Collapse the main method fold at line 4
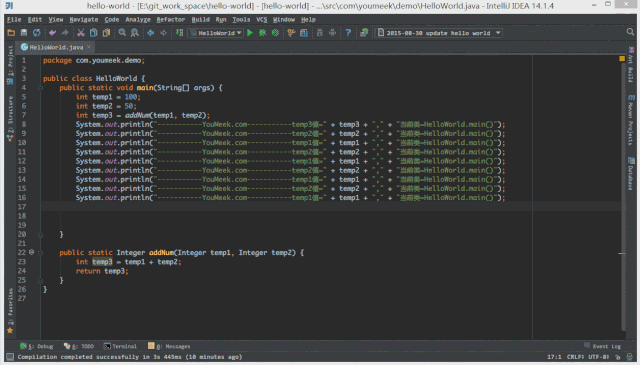This screenshot has height=365, width=640. (x=40, y=88)
